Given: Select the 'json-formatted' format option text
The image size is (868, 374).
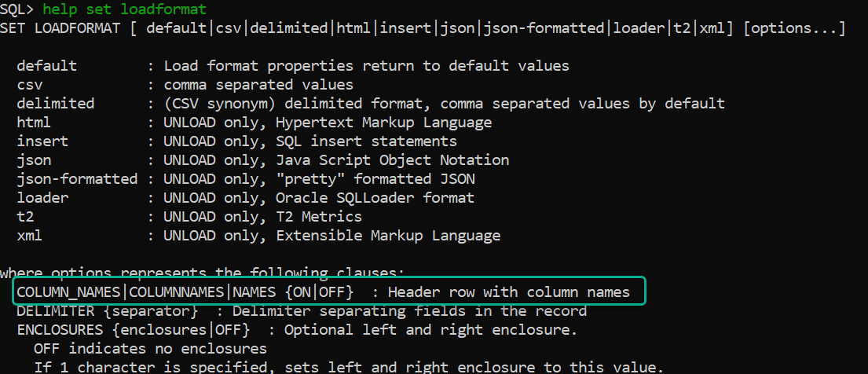Looking at the screenshot, I should point(77,179).
